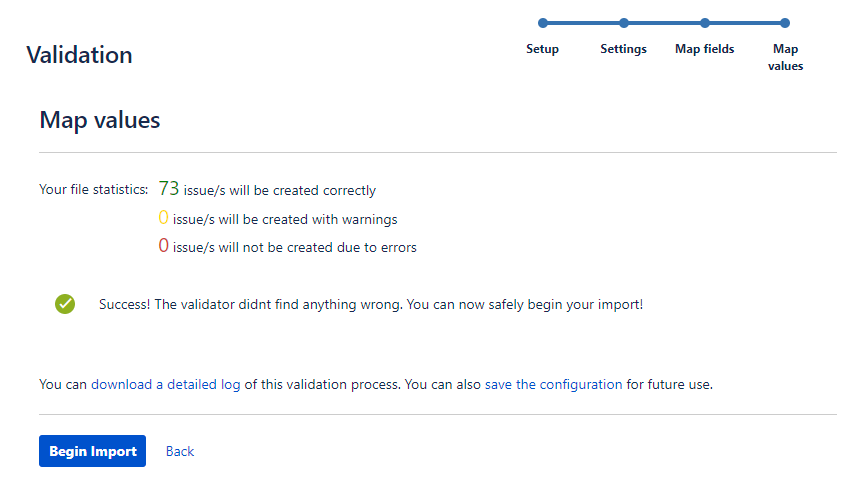Viewport: 845px width, 500px height.
Task: Select the Settings step label
Action: coord(624,49)
